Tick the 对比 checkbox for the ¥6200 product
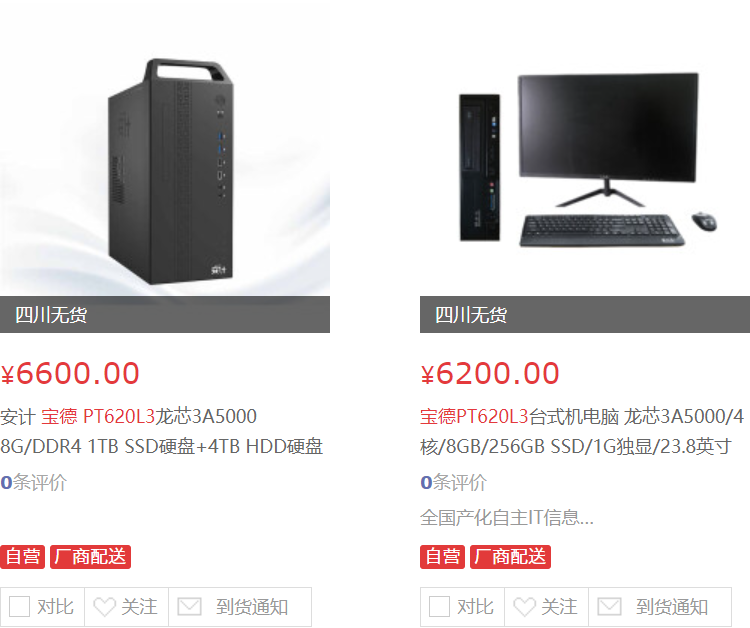 point(439,606)
